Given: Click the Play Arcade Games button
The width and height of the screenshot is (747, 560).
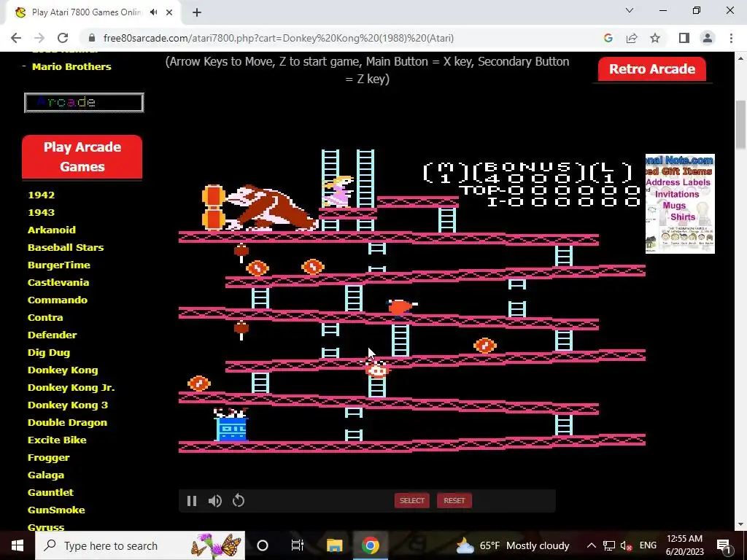Looking at the screenshot, I should 82,157.
